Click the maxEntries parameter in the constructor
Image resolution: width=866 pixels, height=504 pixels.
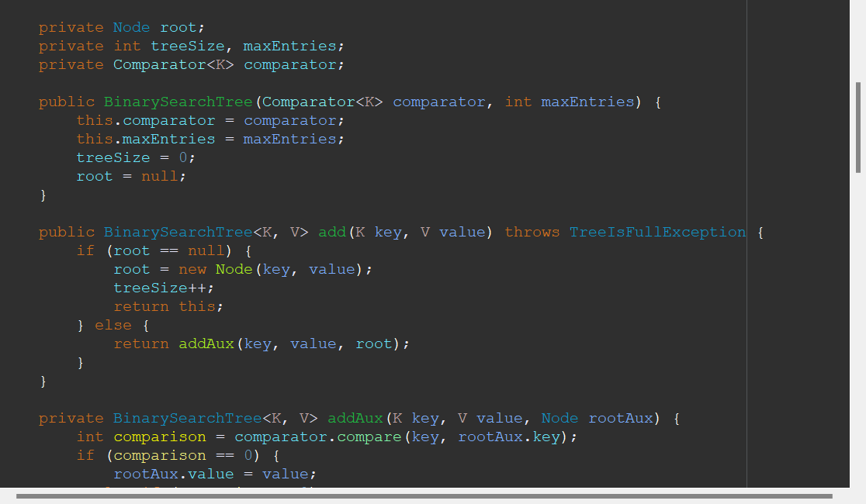587,102
